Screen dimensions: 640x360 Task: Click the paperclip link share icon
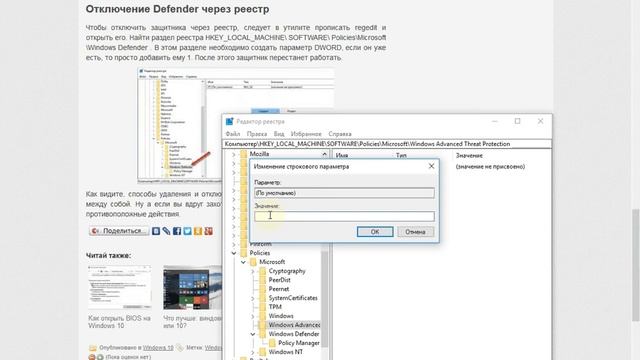tap(166, 231)
